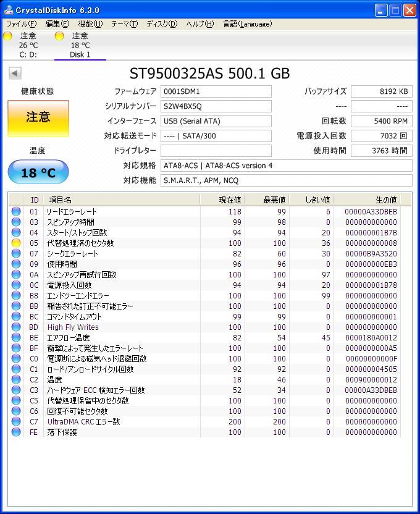Click status orb for ID 07 シークエラーレート

[16, 253]
